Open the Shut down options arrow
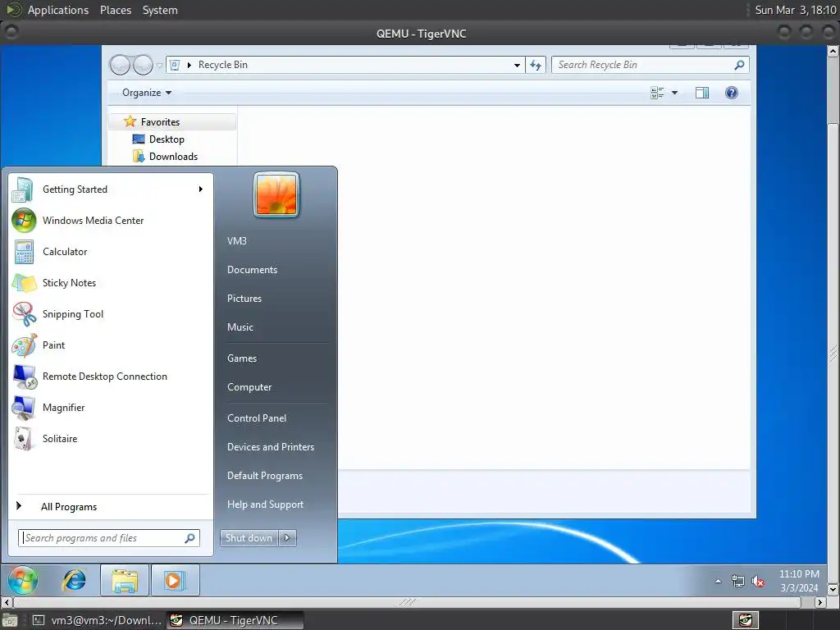Image resolution: width=840 pixels, height=630 pixels. (x=287, y=538)
